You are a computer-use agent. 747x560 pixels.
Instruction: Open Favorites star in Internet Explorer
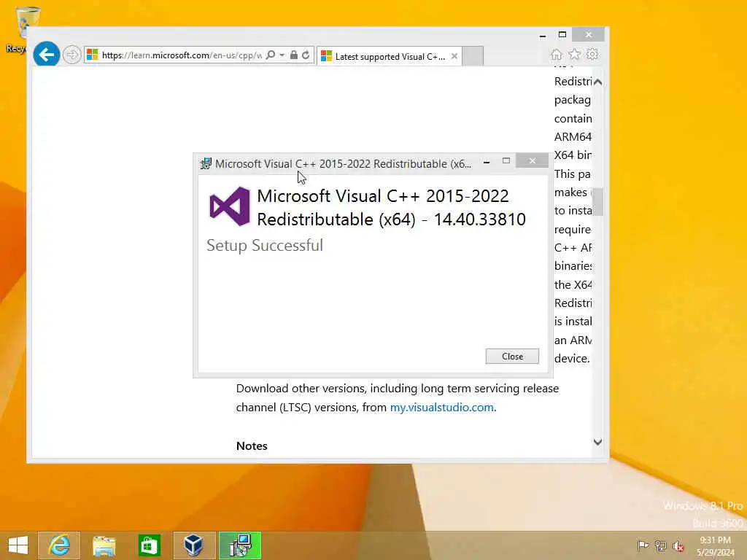click(575, 54)
